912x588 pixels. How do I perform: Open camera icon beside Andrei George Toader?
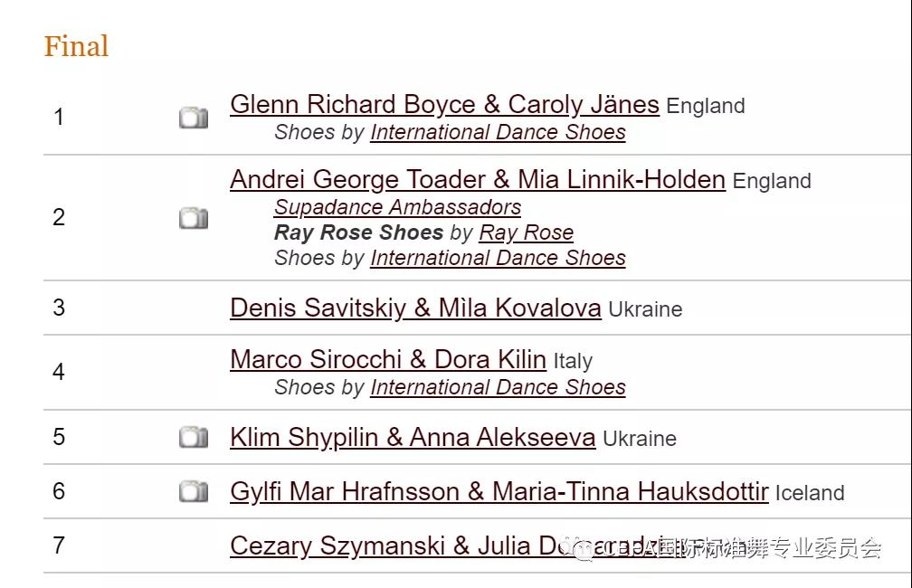[194, 218]
